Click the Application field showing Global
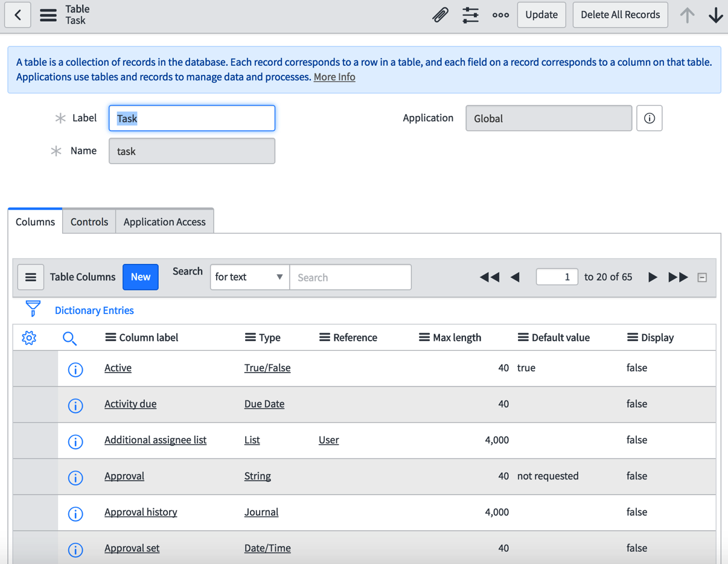 click(x=549, y=118)
